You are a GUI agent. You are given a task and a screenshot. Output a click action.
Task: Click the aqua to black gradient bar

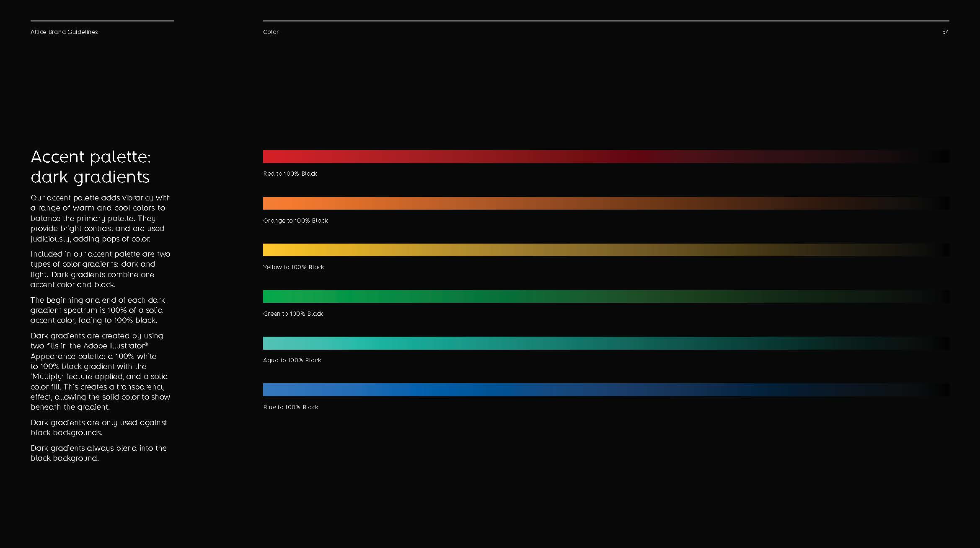click(606, 343)
